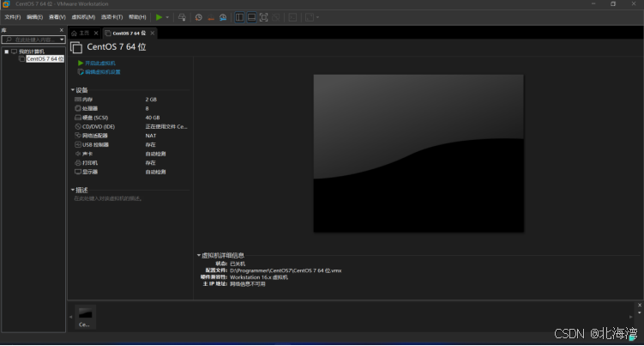Screen dimensions: 644x346
Task: Open the 文件(F) menu
Action: (13, 17)
